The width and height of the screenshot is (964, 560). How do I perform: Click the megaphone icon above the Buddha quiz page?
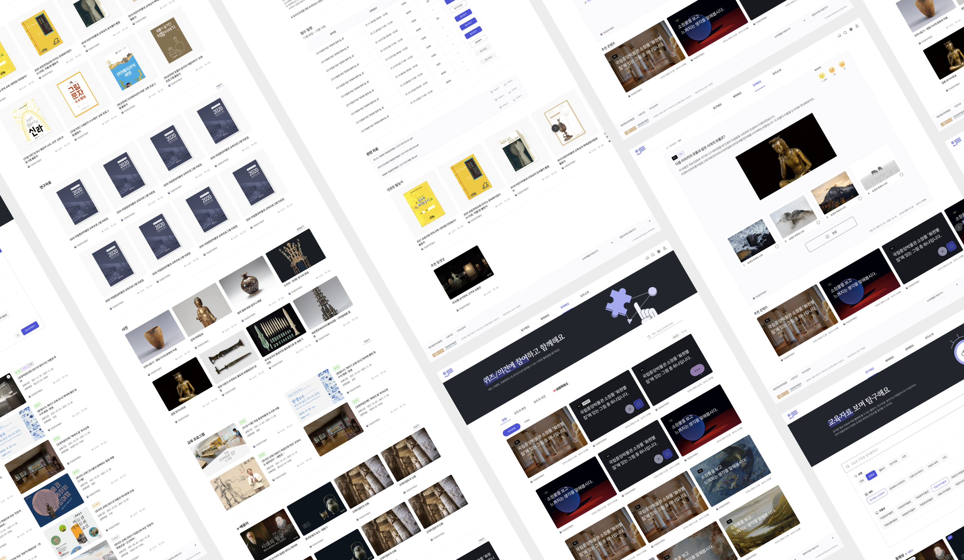click(839, 36)
